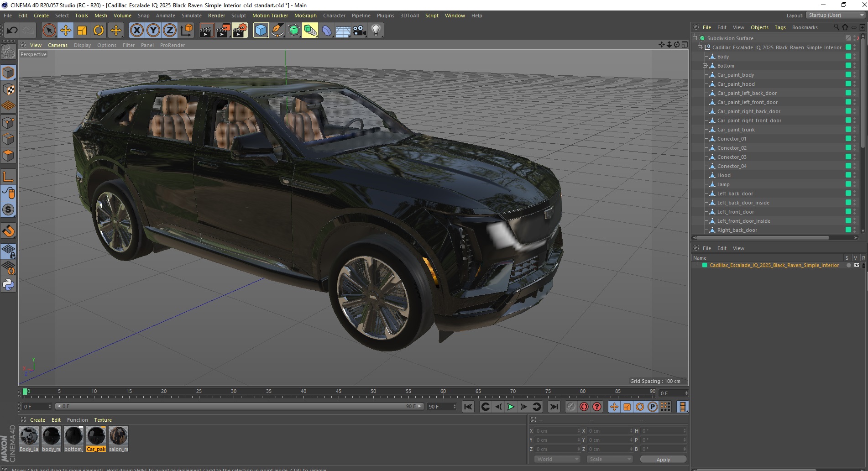868x471 pixels.
Task: Select the Car_pai material swatch
Action: pos(96,439)
